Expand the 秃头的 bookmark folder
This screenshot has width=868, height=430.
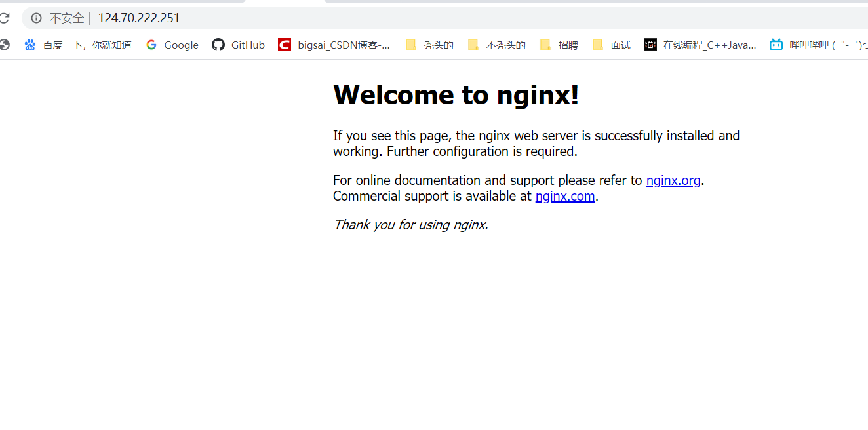tap(429, 45)
